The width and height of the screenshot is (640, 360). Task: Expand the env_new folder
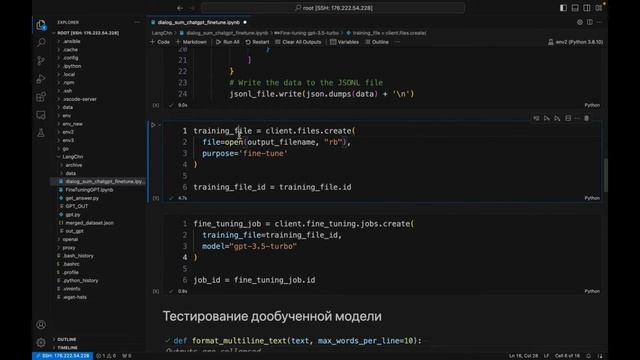click(73, 124)
